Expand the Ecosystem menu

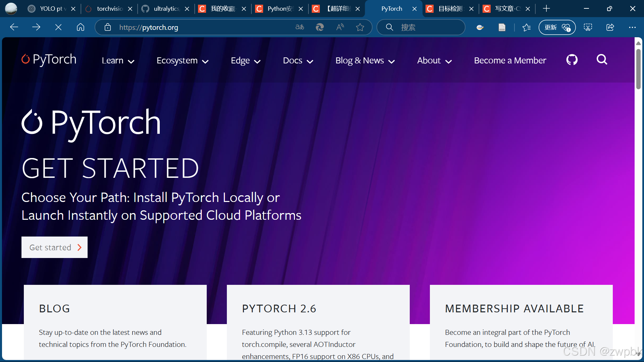pyautogui.click(x=183, y=61)
